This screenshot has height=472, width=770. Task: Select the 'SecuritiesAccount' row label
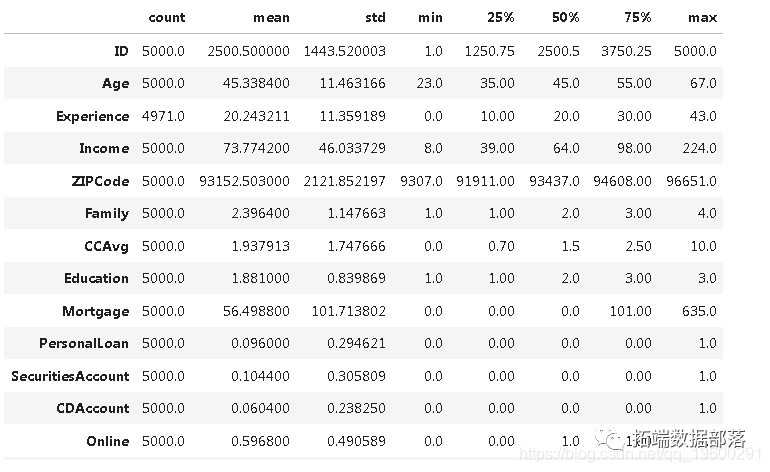click(x=70, y=376)
